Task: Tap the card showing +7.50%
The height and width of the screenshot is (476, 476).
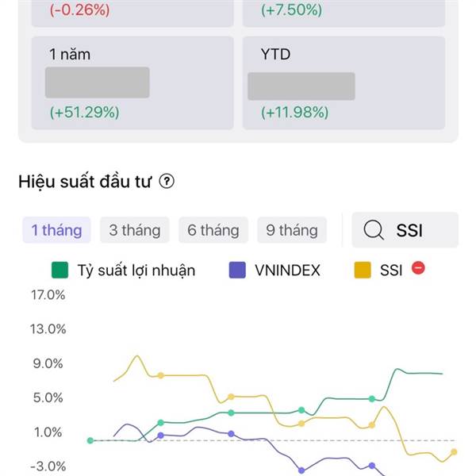Action: point(344,13)
